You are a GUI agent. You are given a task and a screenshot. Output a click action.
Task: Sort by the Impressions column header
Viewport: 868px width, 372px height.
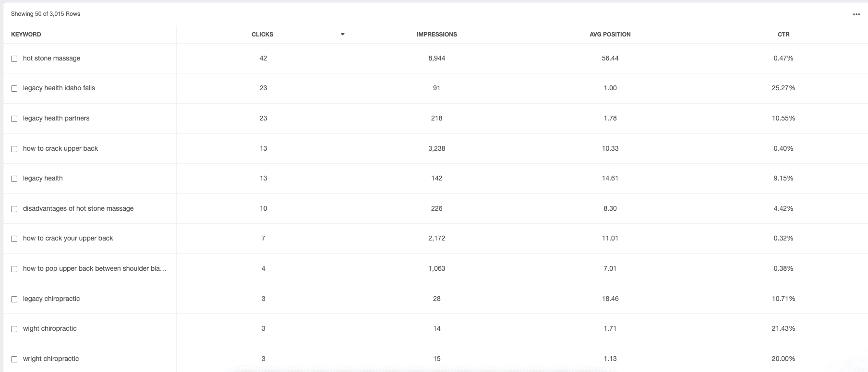tap(436, 35)
